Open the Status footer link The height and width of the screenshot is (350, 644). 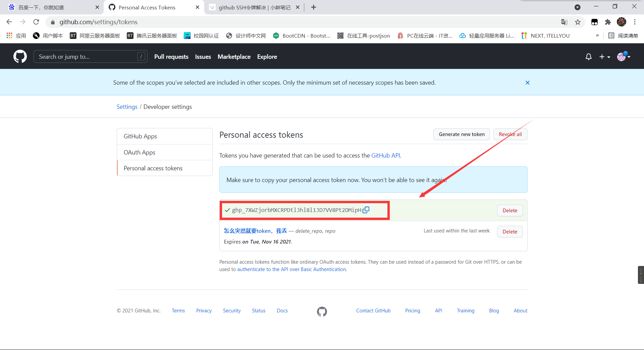pyautogui.click(x=259, y=311)
